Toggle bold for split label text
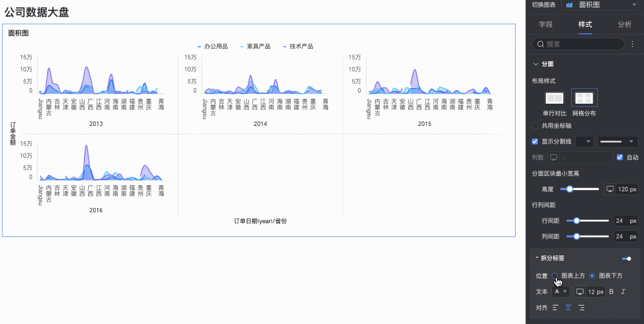 [x=611, y=291]
